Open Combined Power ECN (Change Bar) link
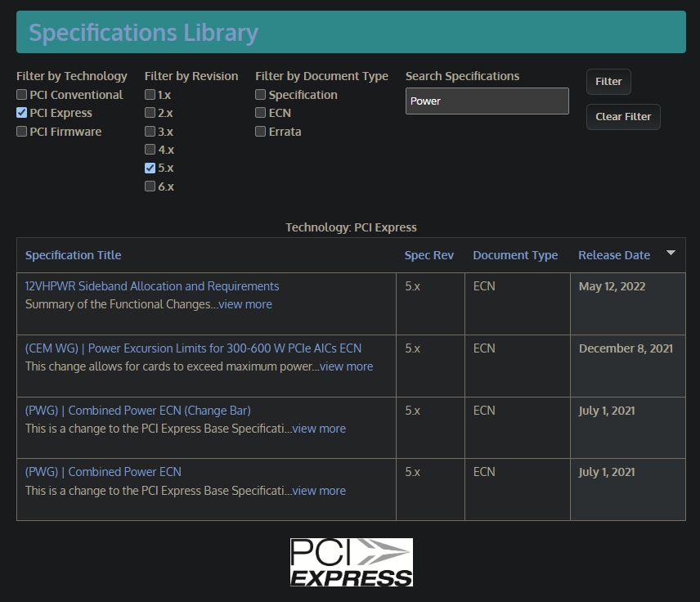Image resolution: width=700 pixels, height=602 pixels. click(x=138, y=411)
